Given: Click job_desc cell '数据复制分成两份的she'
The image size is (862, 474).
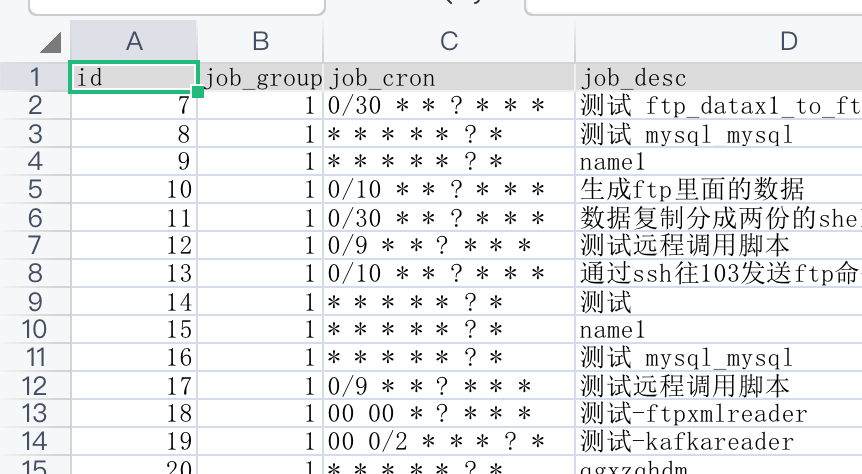Looking at the screenshot, I should pyautogui.click(x=719, y=218).
